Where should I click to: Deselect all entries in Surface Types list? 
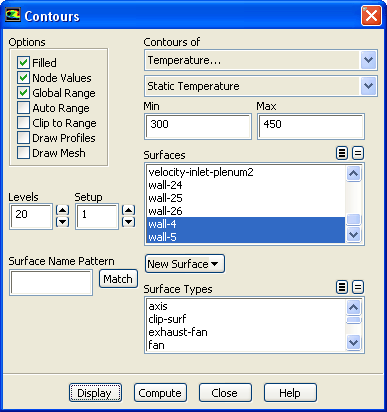pos(358,287)
